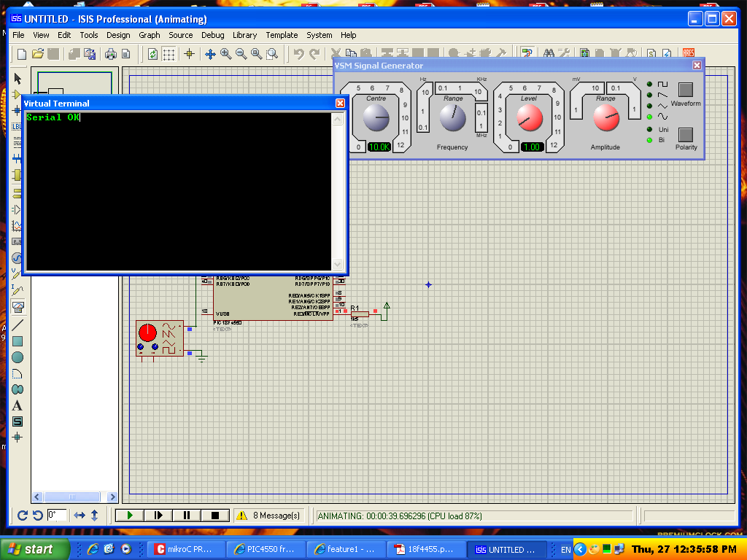
Task: Click the Polarity button on Signal Generator
Action: tap(686, 135)
